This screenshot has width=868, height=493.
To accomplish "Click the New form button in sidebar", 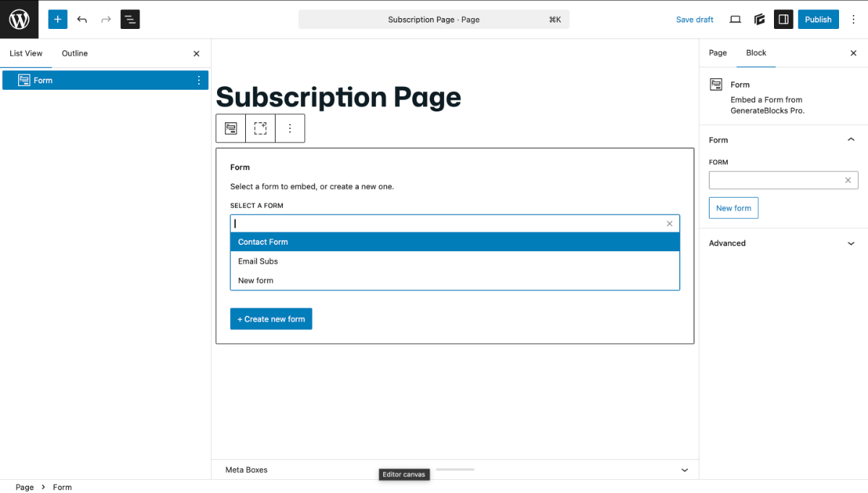I will point(733,208).
